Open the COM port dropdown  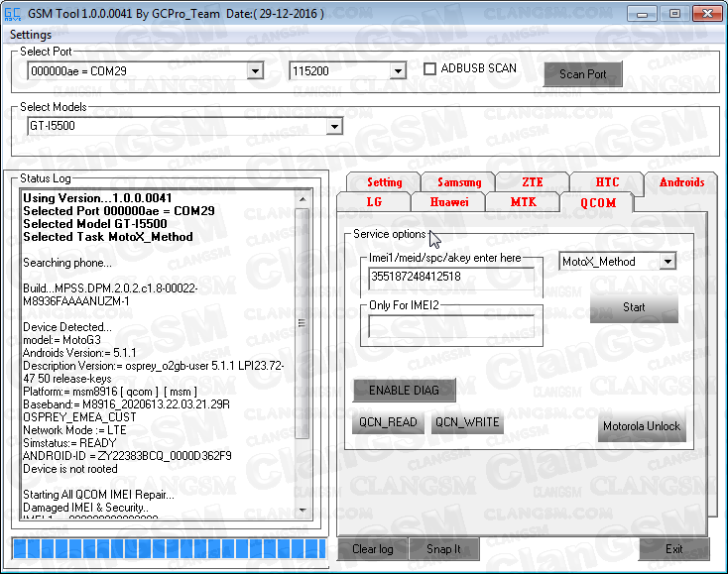click(255, 71)
